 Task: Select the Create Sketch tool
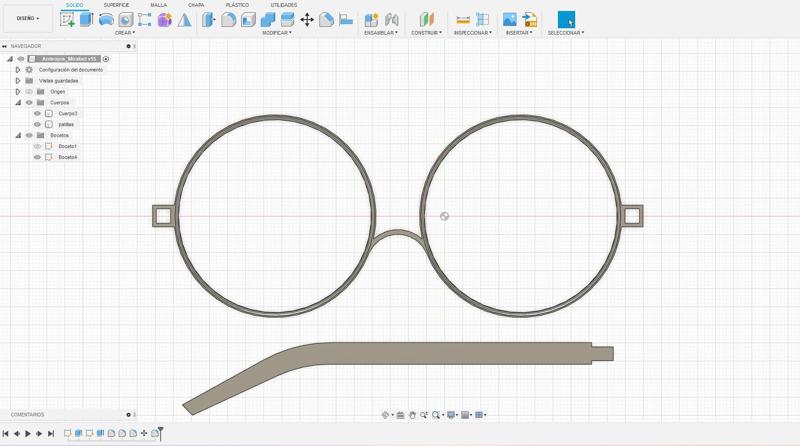(x=67, y=20)
